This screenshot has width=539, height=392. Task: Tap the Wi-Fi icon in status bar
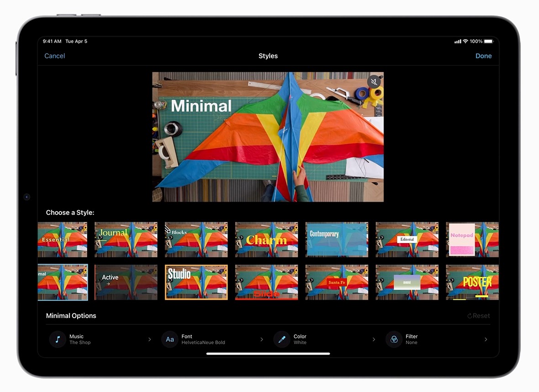click(465, 42)
